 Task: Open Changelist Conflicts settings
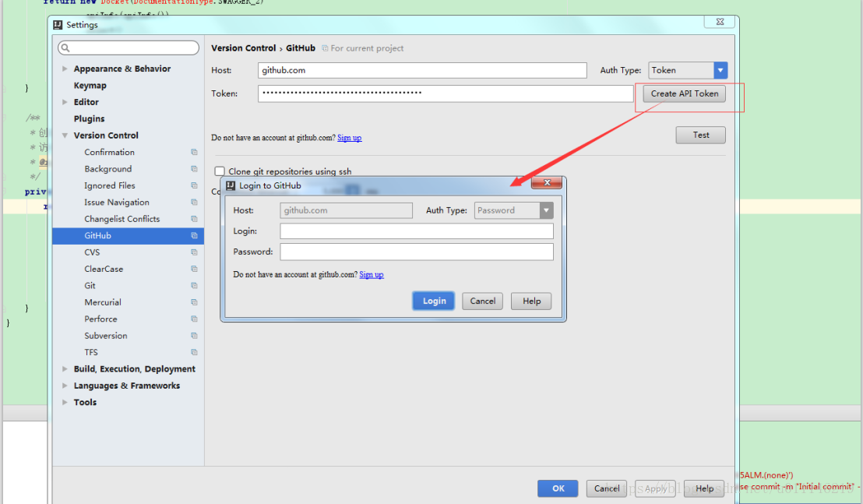[122, 219]
